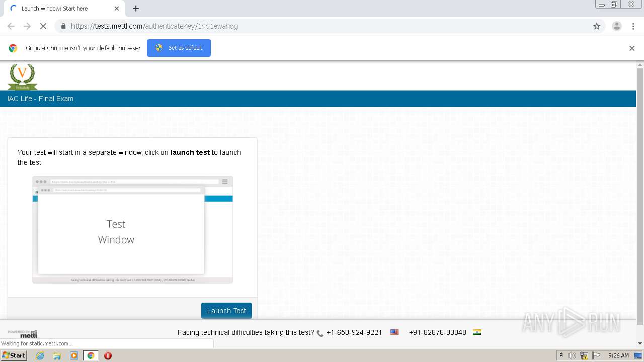Open the Chrome profile avatar
Screen dimensions: 644x362
(x=617, y=26)
